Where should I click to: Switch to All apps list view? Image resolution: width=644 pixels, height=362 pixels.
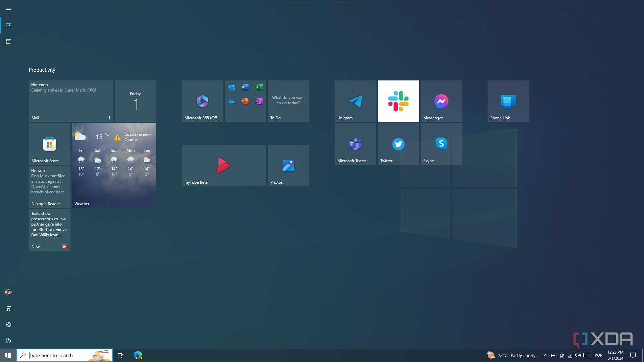click(8, 42)
